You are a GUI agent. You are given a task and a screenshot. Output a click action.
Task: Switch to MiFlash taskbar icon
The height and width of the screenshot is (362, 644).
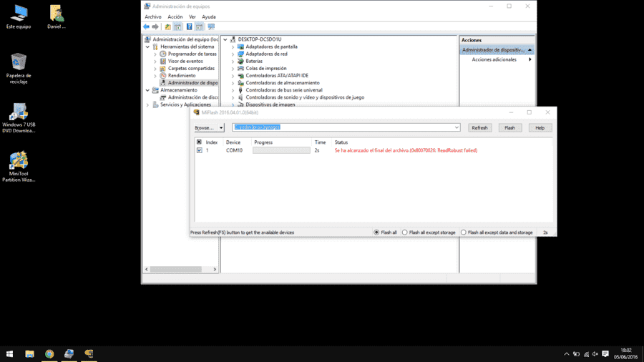tap(89, 353)
